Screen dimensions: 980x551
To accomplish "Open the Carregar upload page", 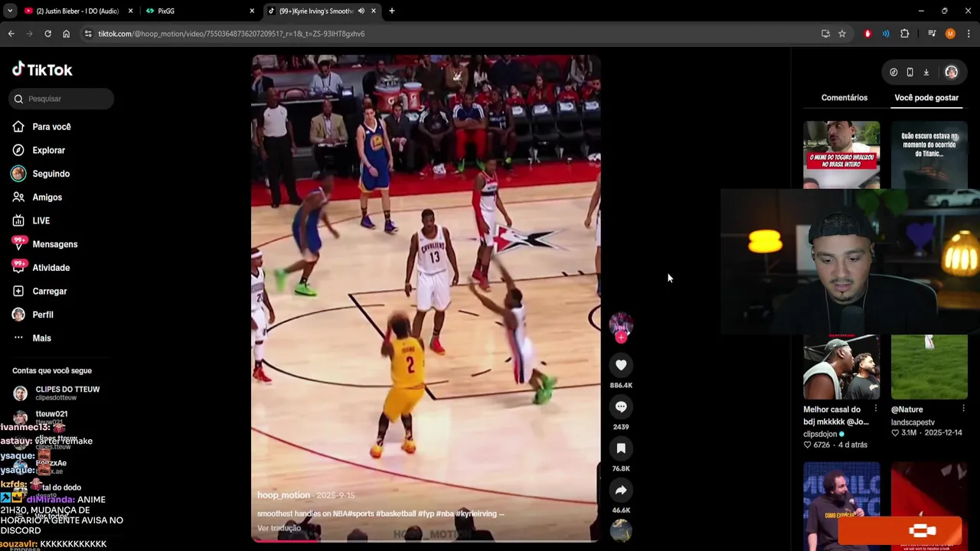I will (49, 292).
